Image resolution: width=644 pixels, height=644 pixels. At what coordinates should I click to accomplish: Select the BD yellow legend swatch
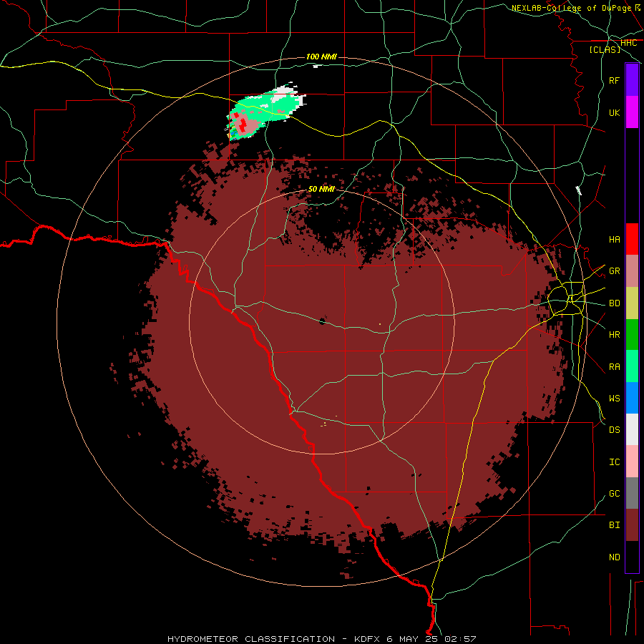[632, 303]
